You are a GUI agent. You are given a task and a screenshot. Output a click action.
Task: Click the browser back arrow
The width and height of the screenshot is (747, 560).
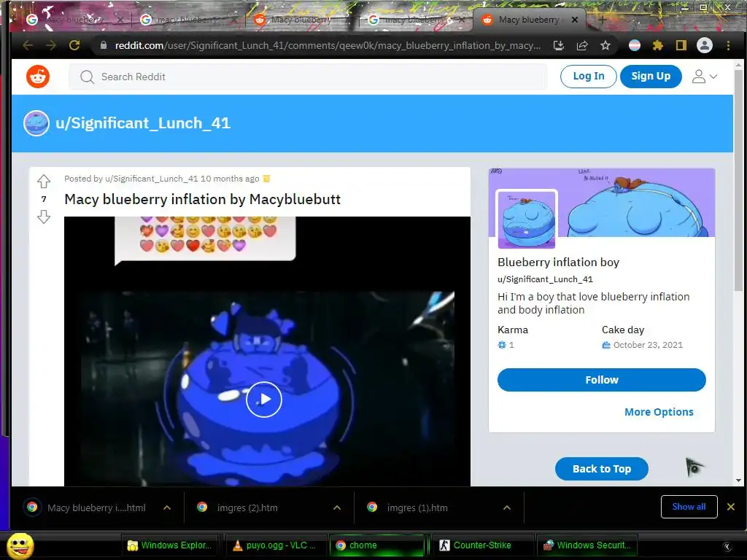28,45
